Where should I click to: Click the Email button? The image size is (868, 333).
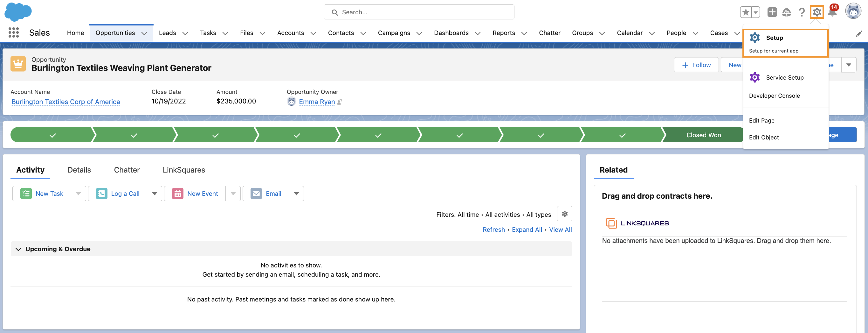pos(266,193)
